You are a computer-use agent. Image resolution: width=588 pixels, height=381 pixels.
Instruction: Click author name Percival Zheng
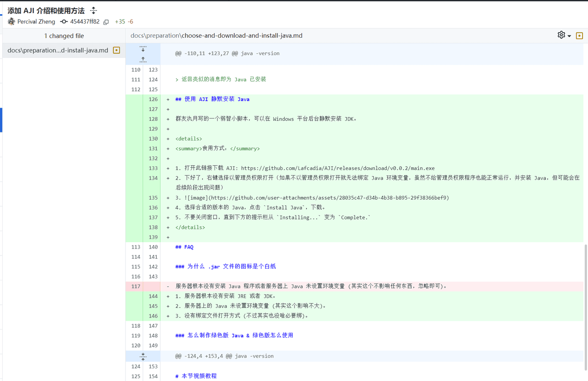[36, 22]
